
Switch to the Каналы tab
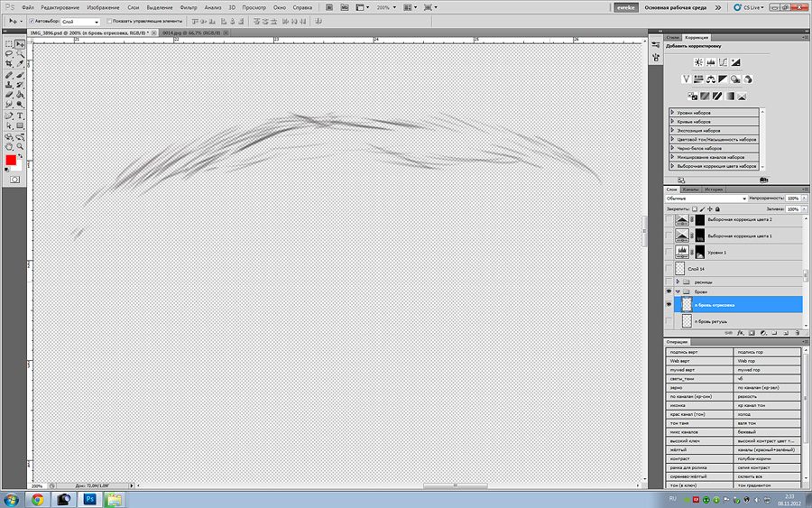click(690, 189)
